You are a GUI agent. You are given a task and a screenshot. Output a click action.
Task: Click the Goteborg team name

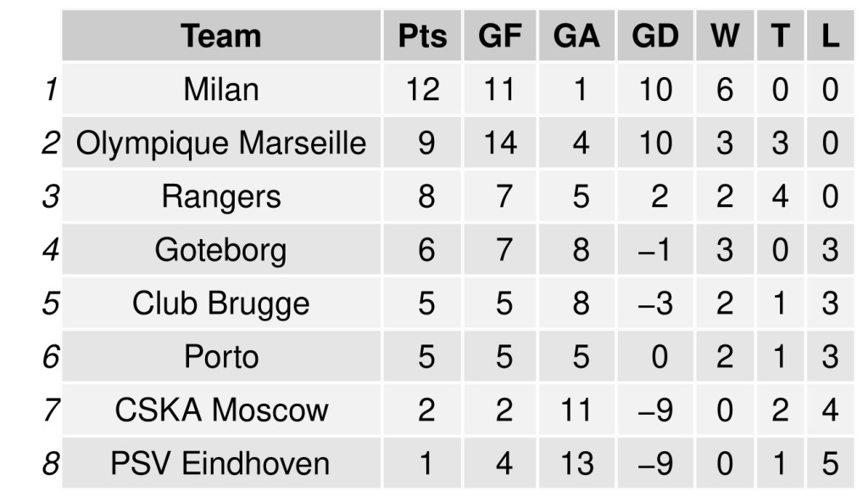[220, 250]
